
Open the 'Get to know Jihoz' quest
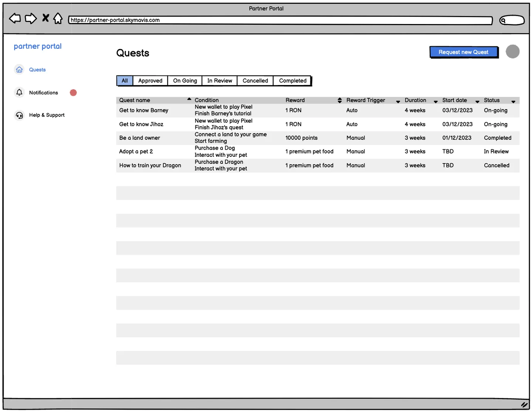pyautogui.click(x=141, y=124)
